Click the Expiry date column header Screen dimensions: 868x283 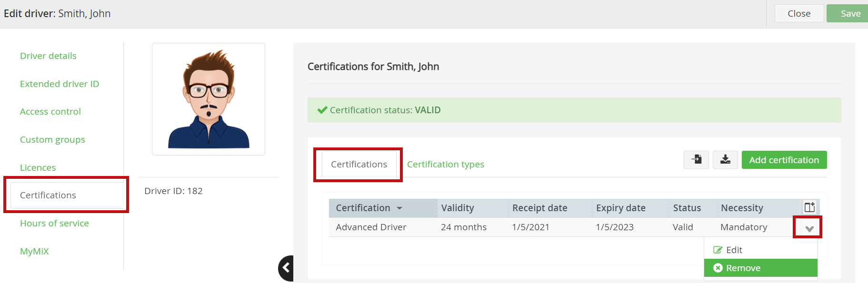[631, 208]
